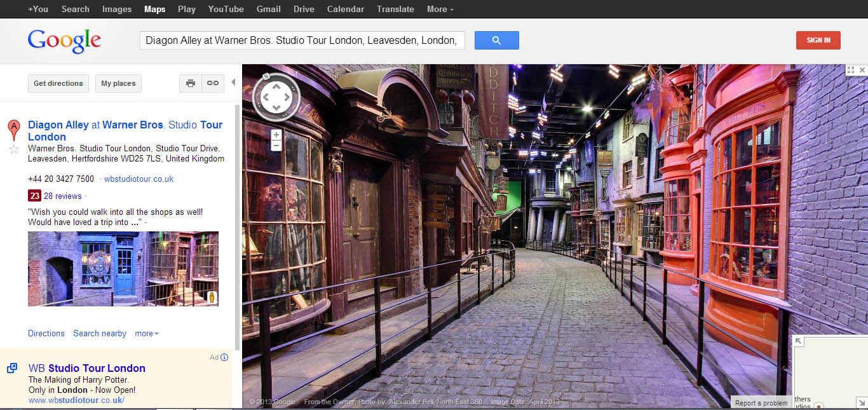Image resolution: width=868 pixels, height=410 pixels.
Task: Open YouTube from the top navigation bar
Action: (226, 9)
